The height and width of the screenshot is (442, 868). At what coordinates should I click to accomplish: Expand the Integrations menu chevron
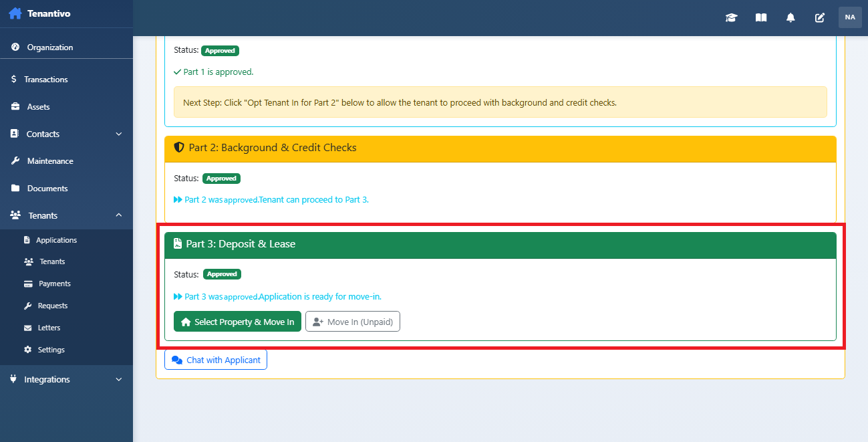119,379
